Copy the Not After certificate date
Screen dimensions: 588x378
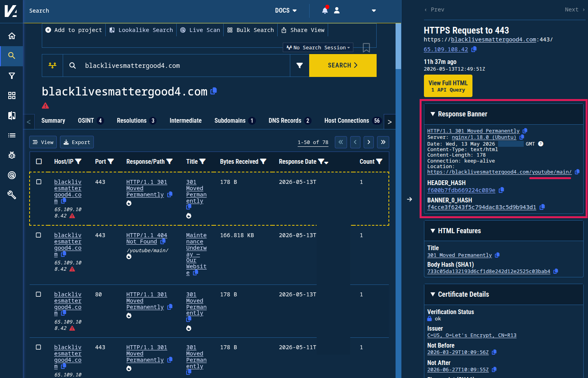(494, 370)
